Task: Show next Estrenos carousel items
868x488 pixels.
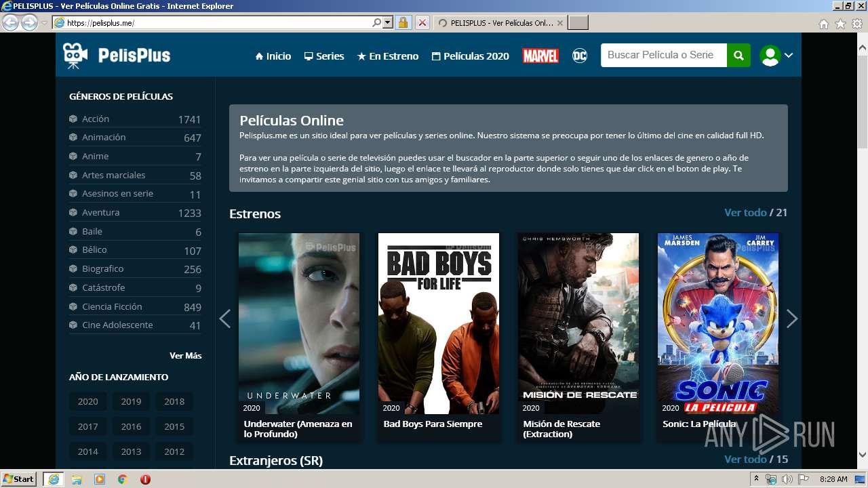Action: pos(791,319)
